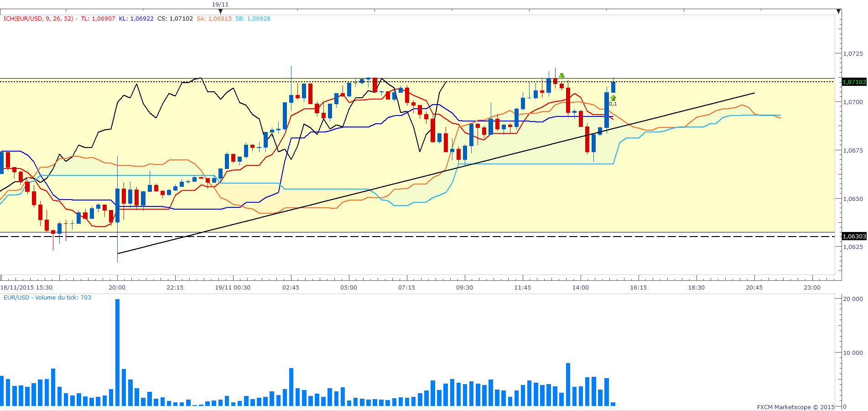Click the 20:45 time axis label
The height and width of the screenshot is (411, 868).
pyautogui.click(x=754, y=288)
